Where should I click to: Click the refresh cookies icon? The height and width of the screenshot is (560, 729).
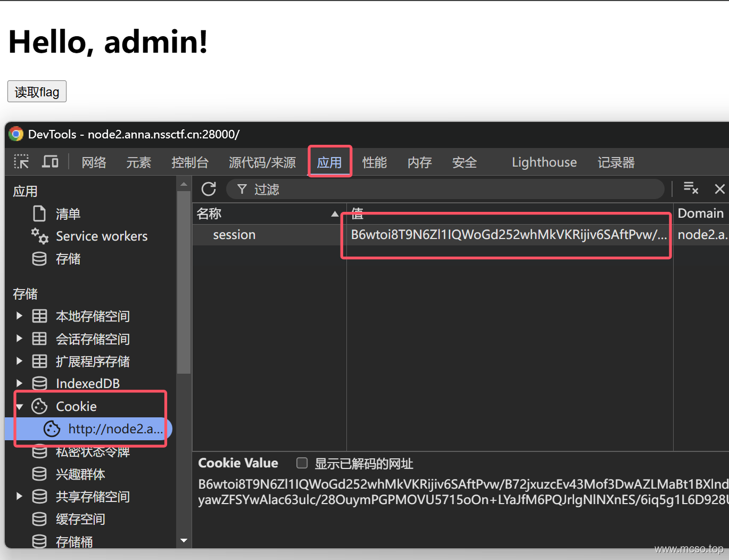pos(209,189)
